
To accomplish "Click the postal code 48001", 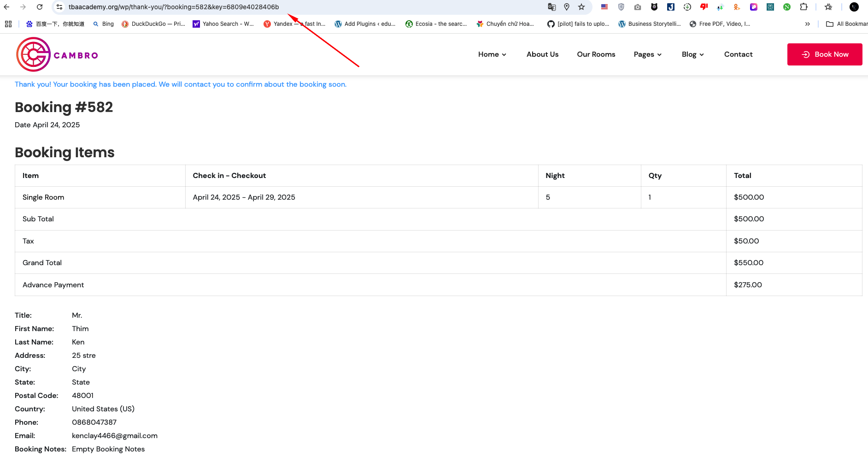I will (82, 396).
